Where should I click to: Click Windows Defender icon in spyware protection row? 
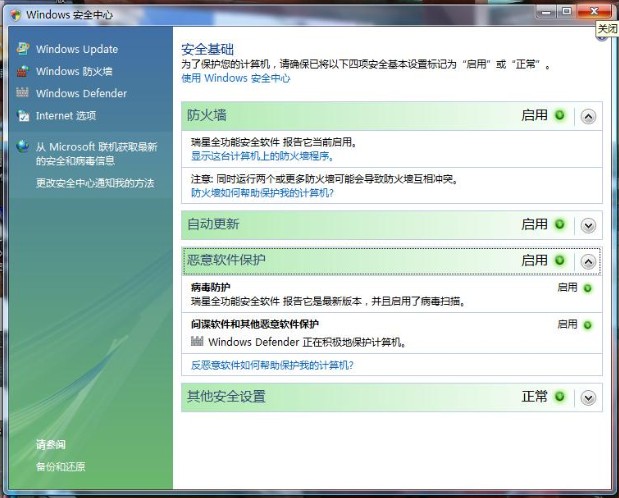click(197, 341)
